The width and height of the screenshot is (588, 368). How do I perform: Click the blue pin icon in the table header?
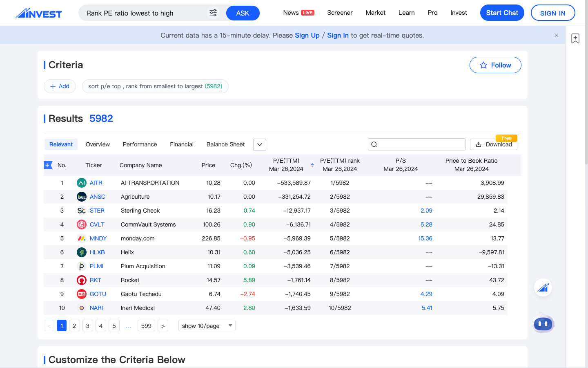[x=48, y=165]
